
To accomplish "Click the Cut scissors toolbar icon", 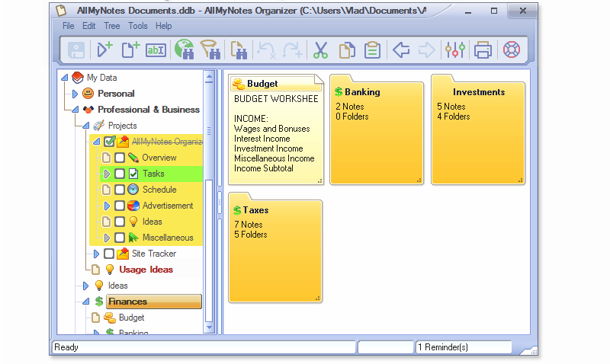I will [320, 50].
